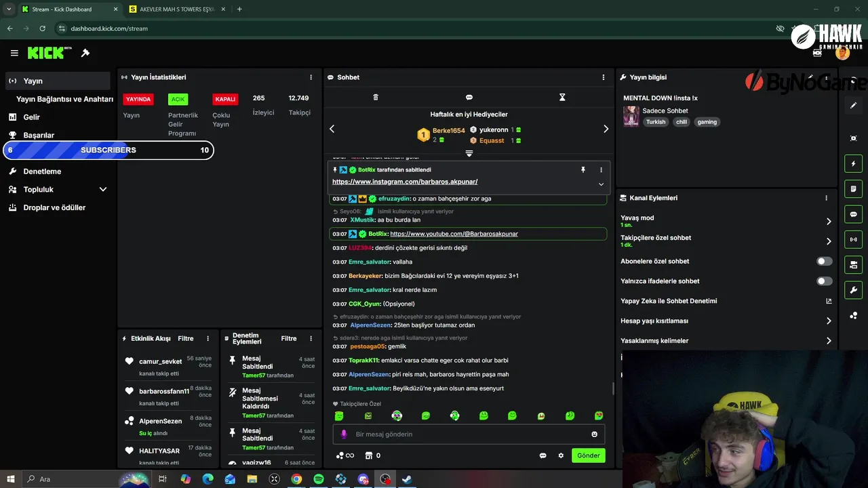
Task: Expand Takipçilere özel sohbet options
Action: pyautogui.click(x=829, y=241)
